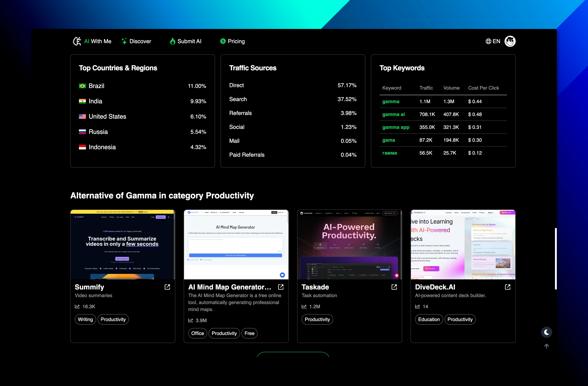Click Taskade traffic chart icon
The width and height of the screenshot is (588, 386).
click(x=304, y=306)
